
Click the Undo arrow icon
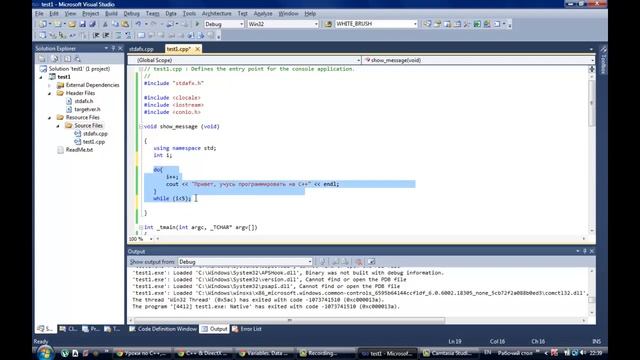(139, 24)
